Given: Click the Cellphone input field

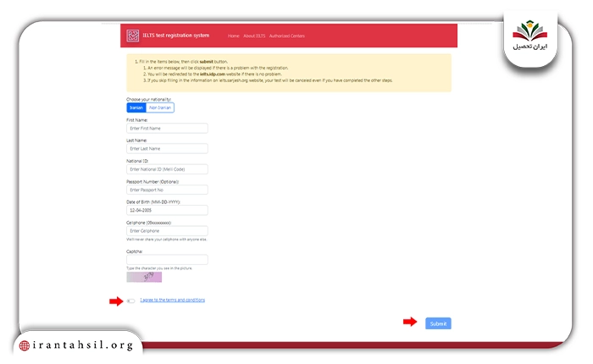Looking at the screenshot, I should coord(167,230).
